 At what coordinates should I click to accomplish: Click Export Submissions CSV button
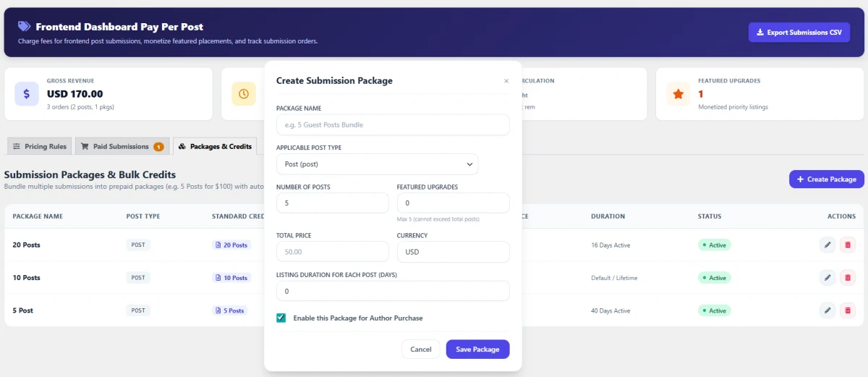click(x=799, y=33)
